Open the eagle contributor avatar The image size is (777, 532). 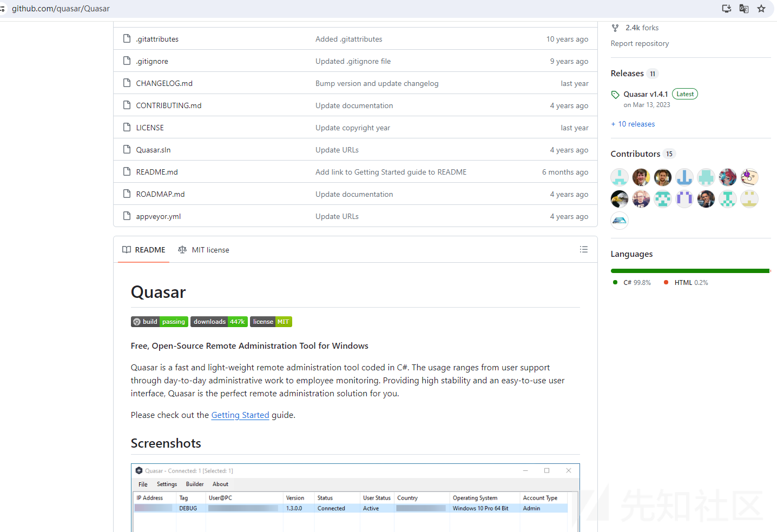[620, 198]
